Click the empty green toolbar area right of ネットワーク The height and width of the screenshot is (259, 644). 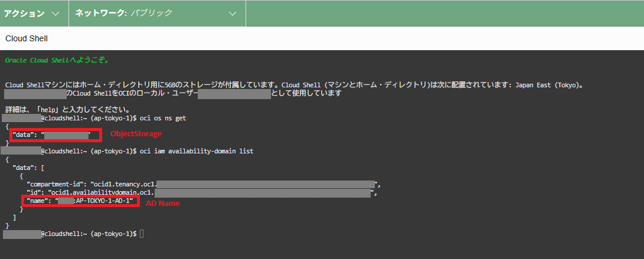pos(443,13)
